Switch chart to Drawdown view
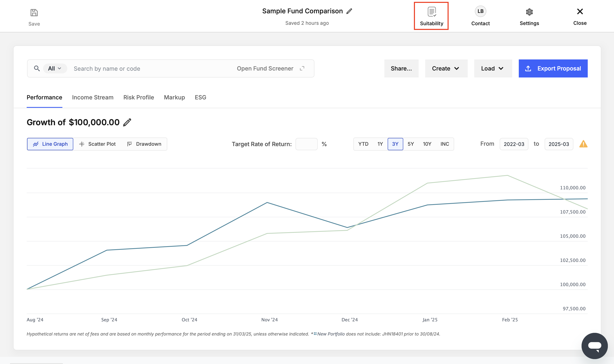Screen dimensions: 614x364 coord(144,144)
